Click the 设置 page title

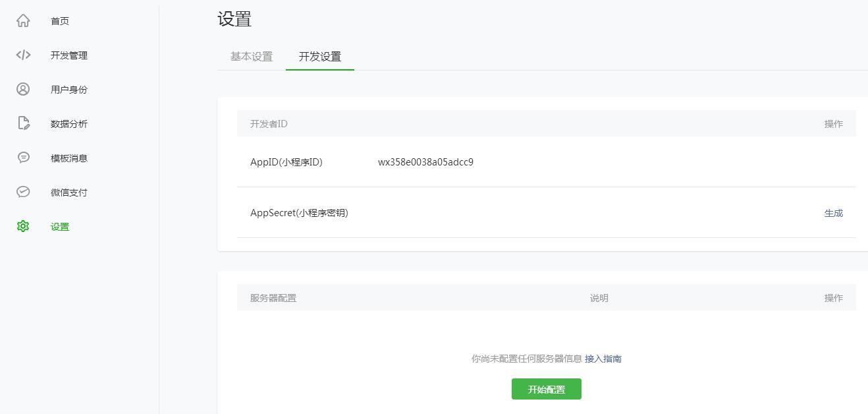coord(234,19)
